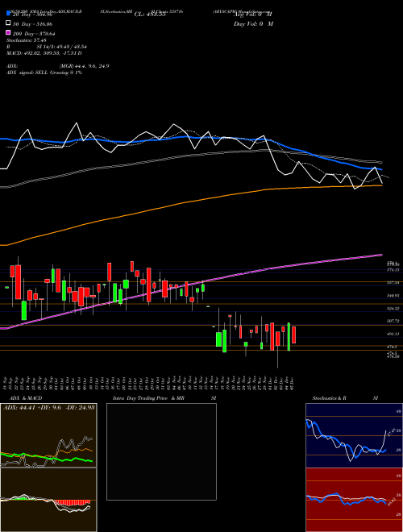Image resolution: width=403 pixels, height=532 pixels.
Task: Click the 'Day Vol: 0 M' label
Action: [x=253, y=23]
